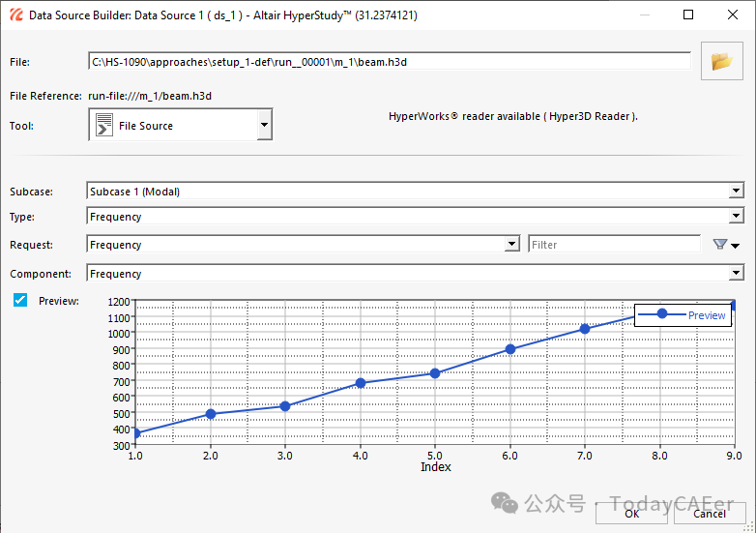756x533 pixels.
Task: Open the file browser folder icon
Action: coord(721,61)
